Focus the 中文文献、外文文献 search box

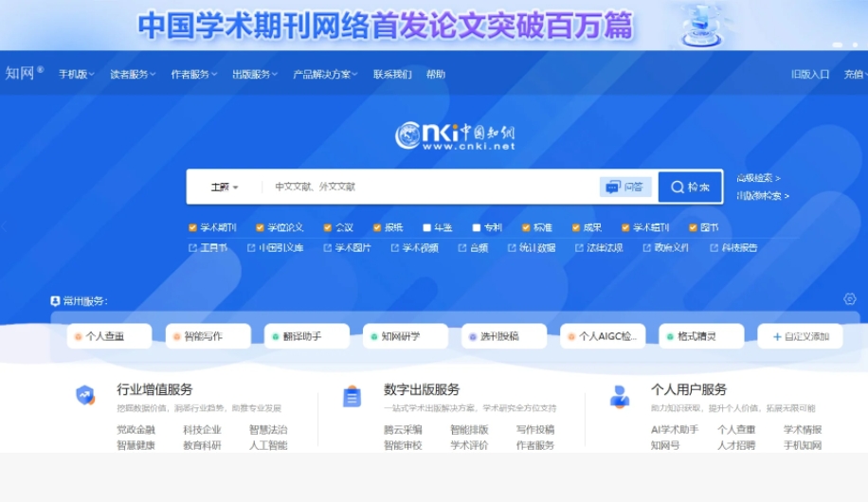coord(429,188)
